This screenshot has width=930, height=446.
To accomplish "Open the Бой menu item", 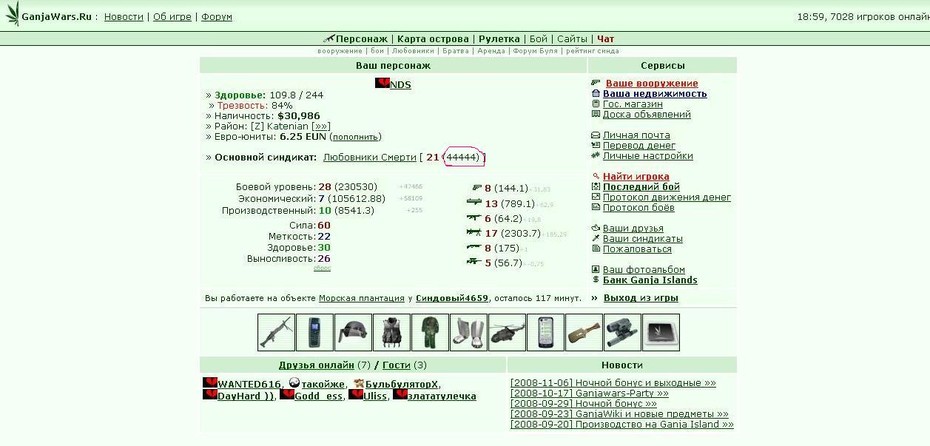I will 539,39.
